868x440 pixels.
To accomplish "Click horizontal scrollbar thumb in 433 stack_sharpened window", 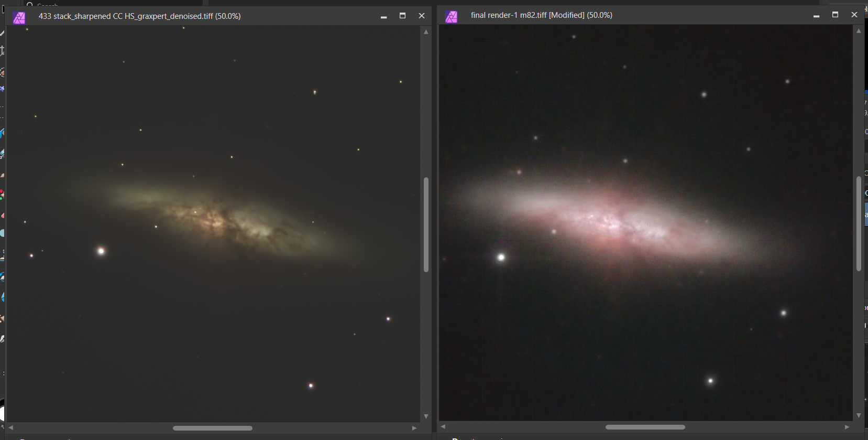I will 213,428.
